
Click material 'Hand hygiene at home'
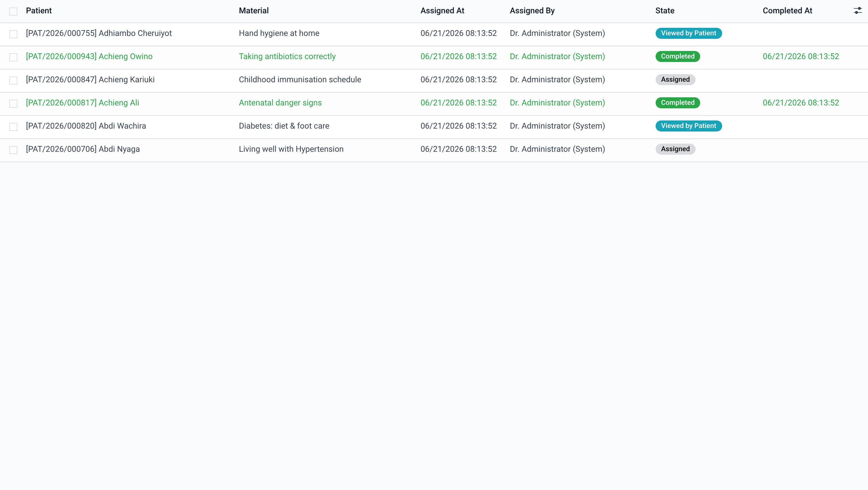279,33
